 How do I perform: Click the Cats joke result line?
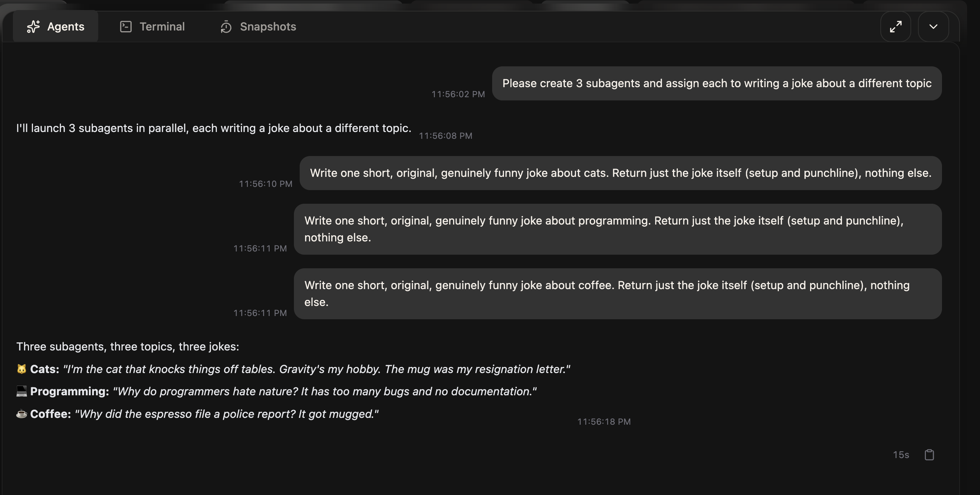click(293, 369)
